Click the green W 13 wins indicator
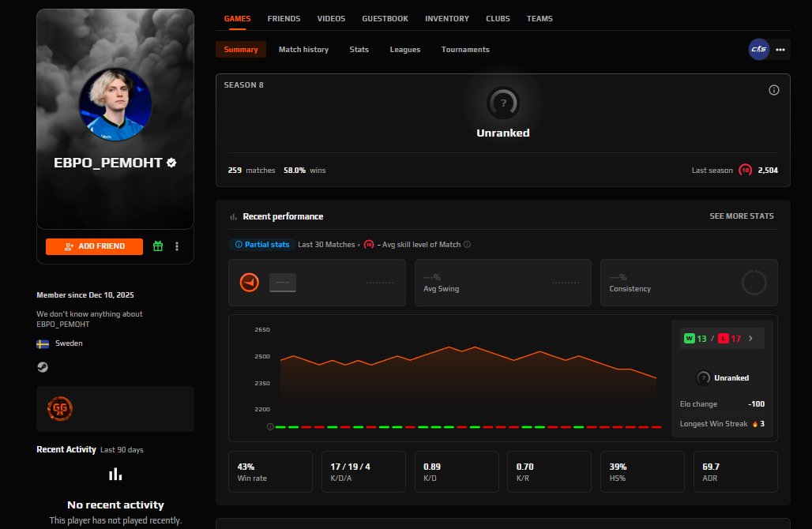 695,339
